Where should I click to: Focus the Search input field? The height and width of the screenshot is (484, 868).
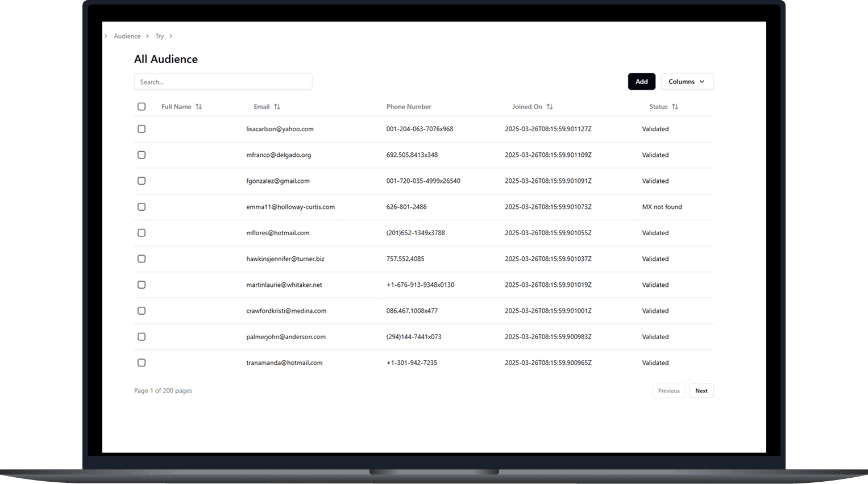coord(223,82)
